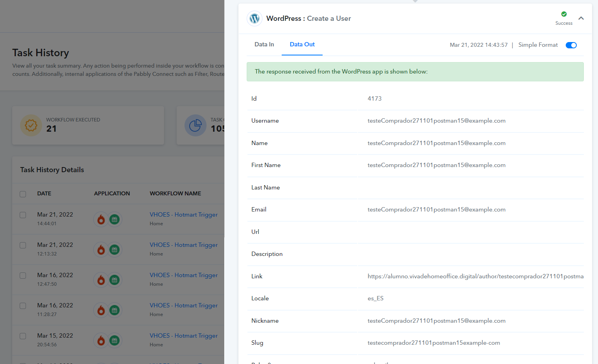Click the Hotmart flame icon in 14:44:01 row
Screen dimensions: 598x364
101,219
